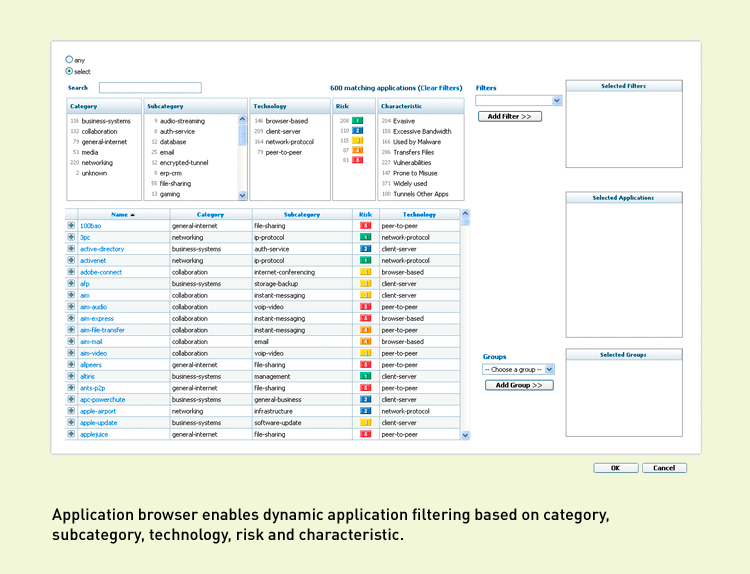Filter by red risk level 5 badge

pos(357,160)
